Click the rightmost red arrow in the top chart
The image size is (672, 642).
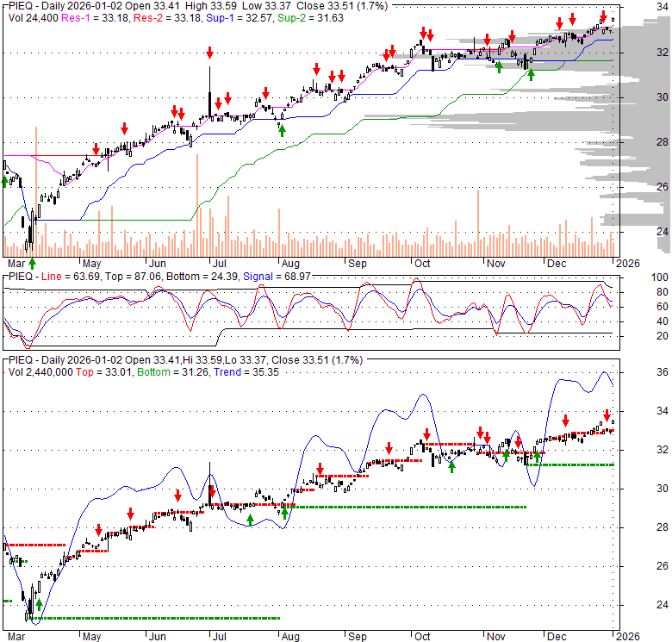pyautogui.click(x=603, y=16)
